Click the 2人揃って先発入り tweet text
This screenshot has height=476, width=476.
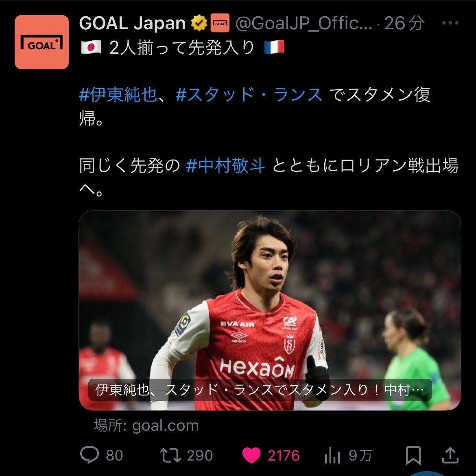pos(181,48)
